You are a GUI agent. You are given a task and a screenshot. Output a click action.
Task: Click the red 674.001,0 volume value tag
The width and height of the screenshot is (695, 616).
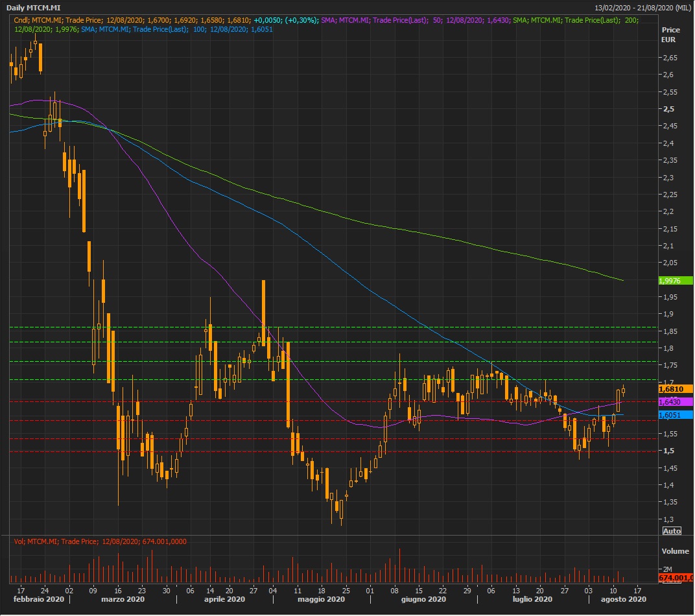pos(675,578)
